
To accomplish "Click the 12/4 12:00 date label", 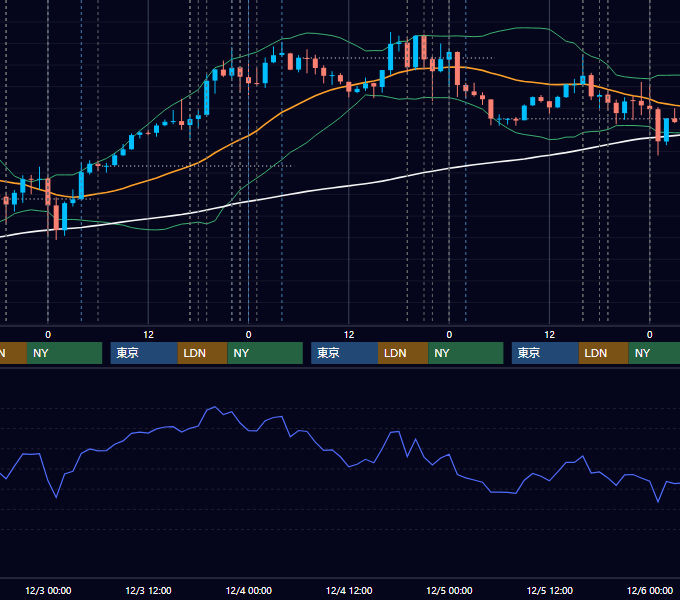I will (x=349, y=590).
